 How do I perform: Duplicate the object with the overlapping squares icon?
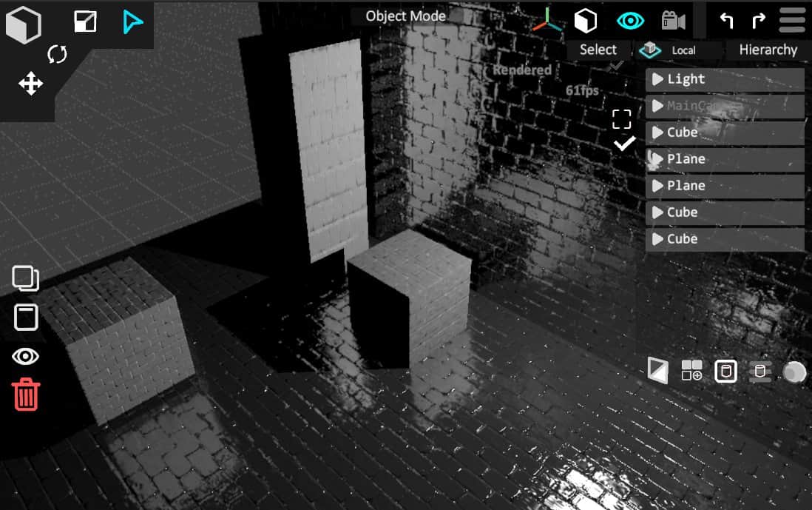(x=26, y=278)
